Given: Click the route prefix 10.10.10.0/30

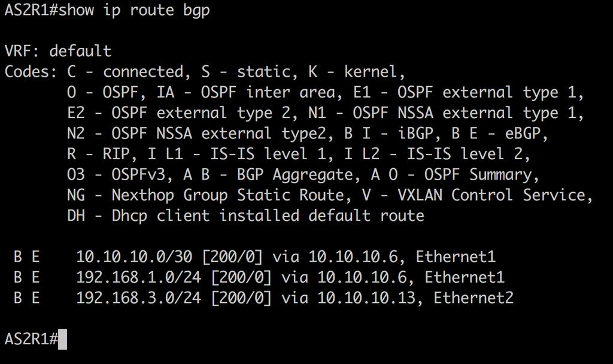Looking at the screenshot, I should click(x=134, y=257).
